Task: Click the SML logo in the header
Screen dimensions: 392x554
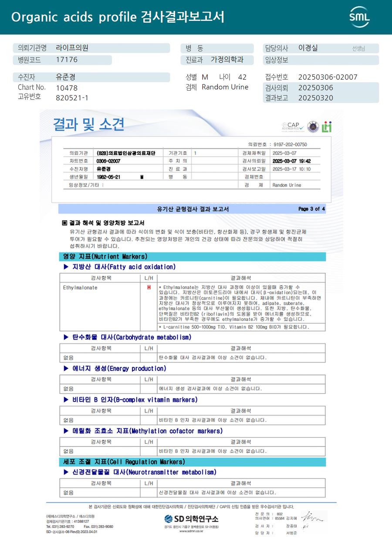Action: click(359, 17)
